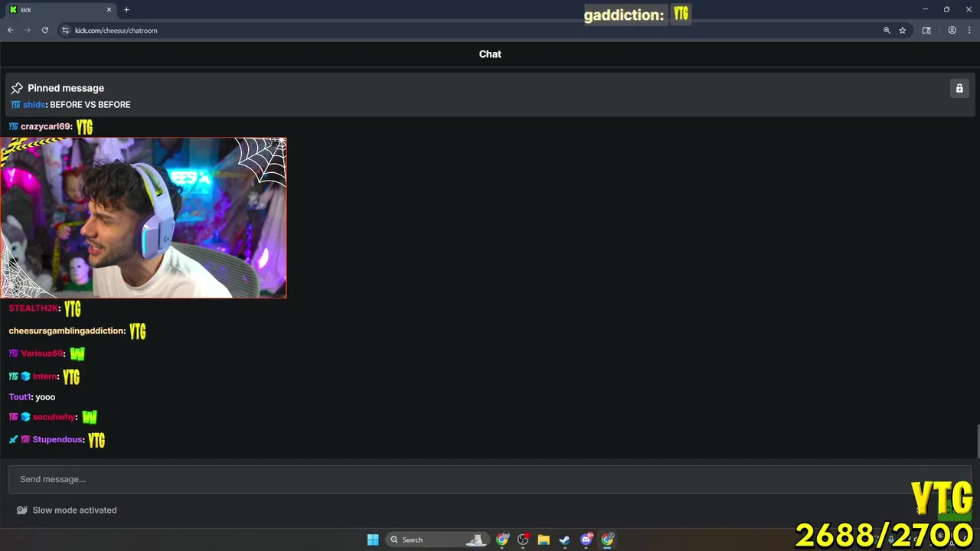Click the YTG emote in crazycarl69's message
This screenshot has width=980, height=551.
(x=84, y=127)
